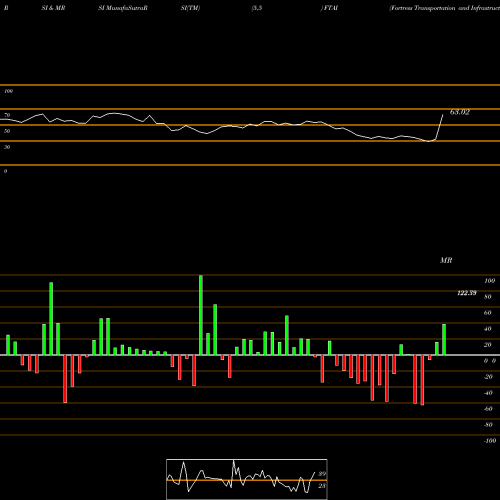Viewport: 500px width, 500px height.
Task: Click the -60 label on MR axis
Action: [x=488, y=409]
